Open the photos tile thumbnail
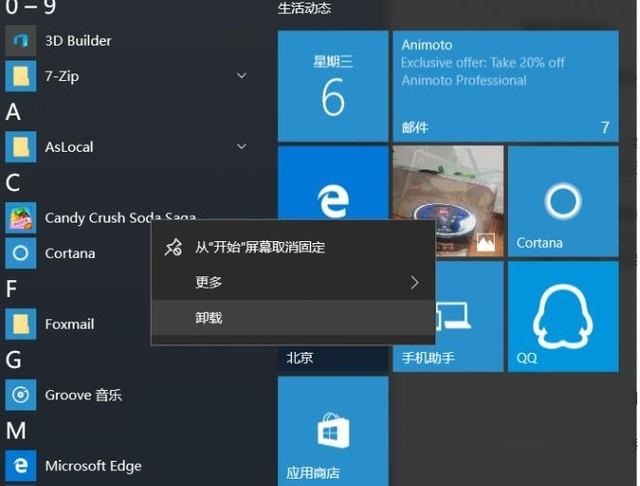Screen dimensions: 640x486 point(448,184)
